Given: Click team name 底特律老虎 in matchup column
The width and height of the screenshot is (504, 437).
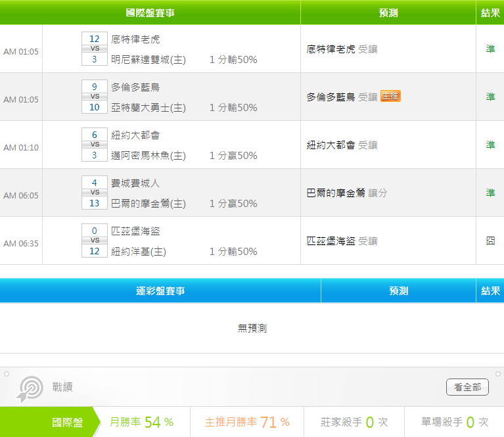Looking at the screenshot, I should point(135,39).
